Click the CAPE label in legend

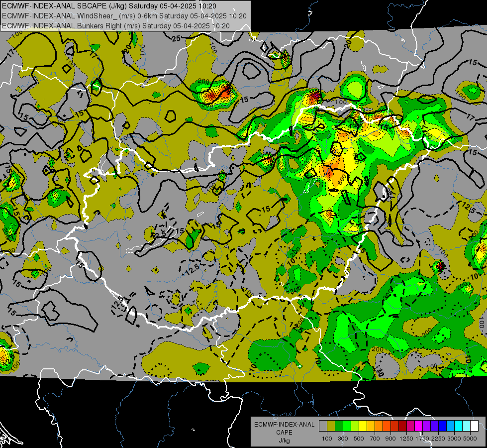tap(284, 433)
